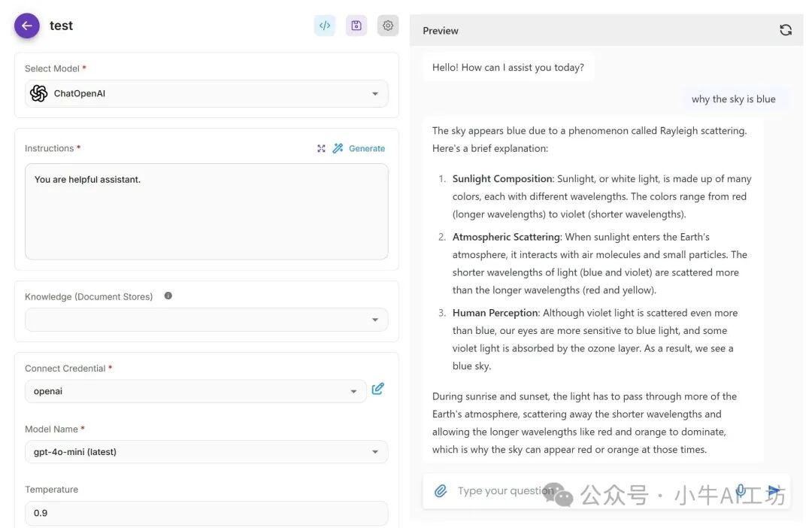View the Knowledge Document Stores info tooltip
Screen dimensions: 812x528
[167, 295]
